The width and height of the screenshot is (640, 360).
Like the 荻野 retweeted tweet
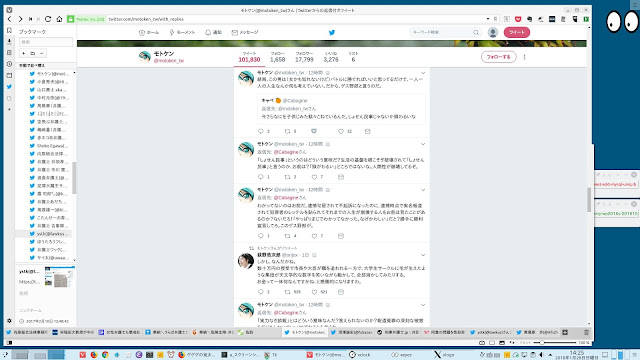314,292
